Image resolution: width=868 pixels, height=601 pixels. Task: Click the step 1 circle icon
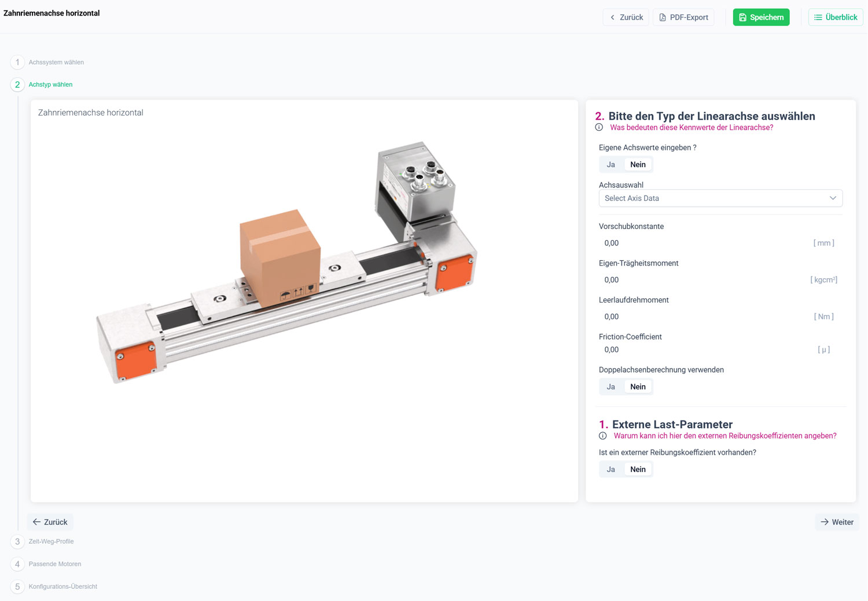17,62
